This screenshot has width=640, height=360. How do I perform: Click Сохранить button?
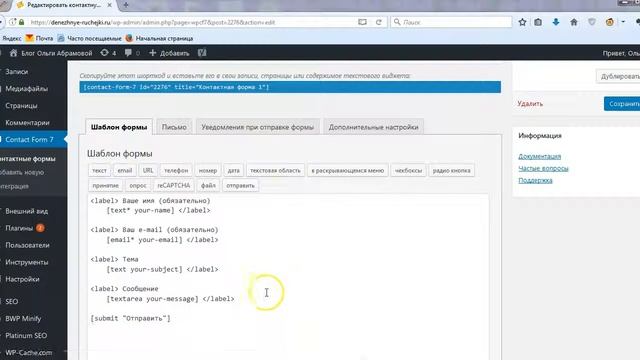tap(622, 104)
